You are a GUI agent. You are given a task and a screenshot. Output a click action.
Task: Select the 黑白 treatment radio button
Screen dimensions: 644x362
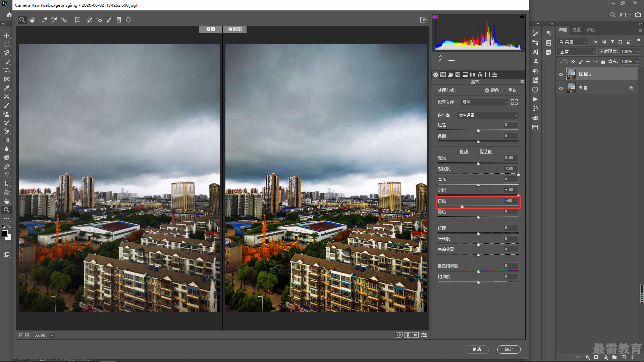(x=504, y=90)
